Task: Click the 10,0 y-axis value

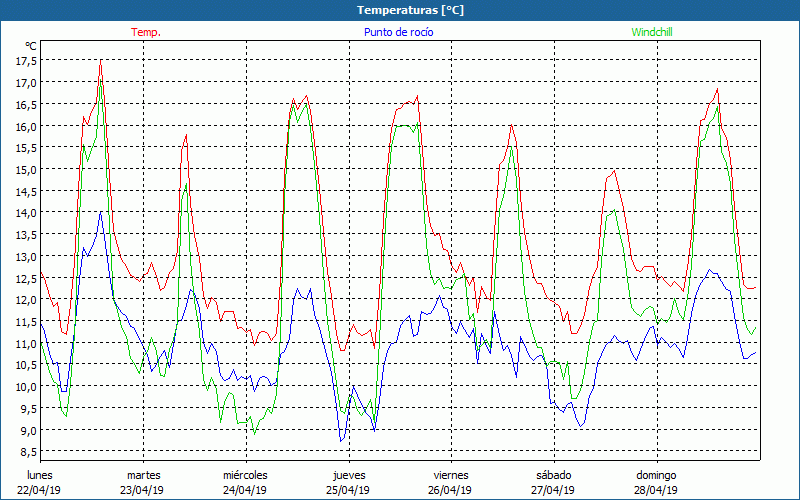Action: point(27,387)
